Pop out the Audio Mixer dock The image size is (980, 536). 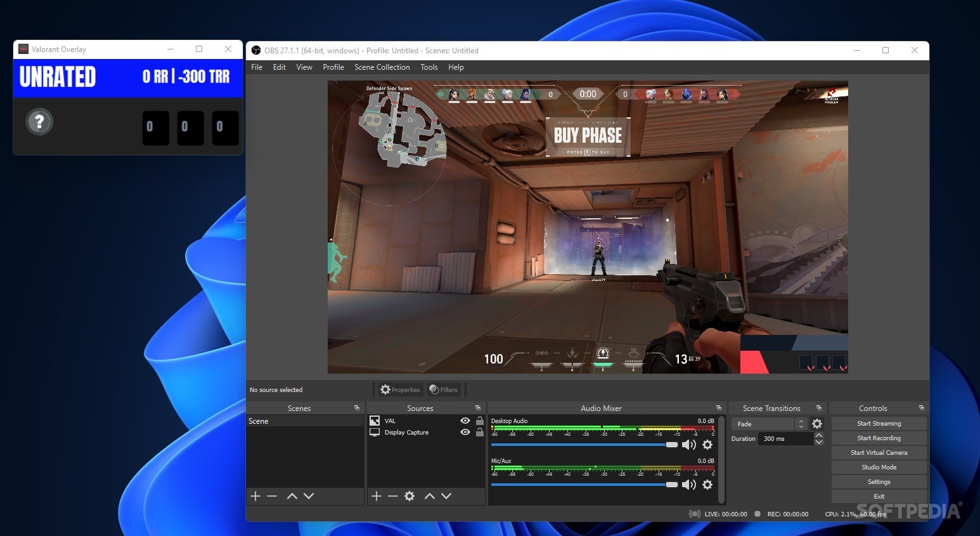(x=719, y=408)
